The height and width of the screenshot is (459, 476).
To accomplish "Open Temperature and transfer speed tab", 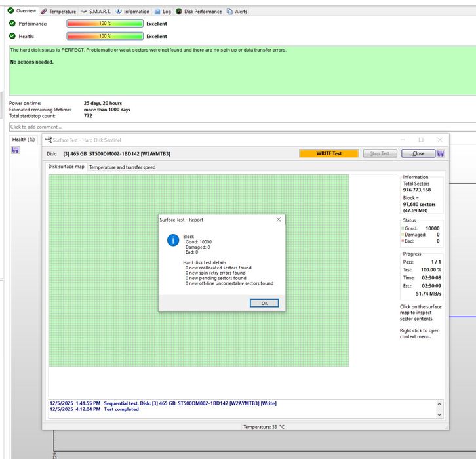I will (123, 167).
